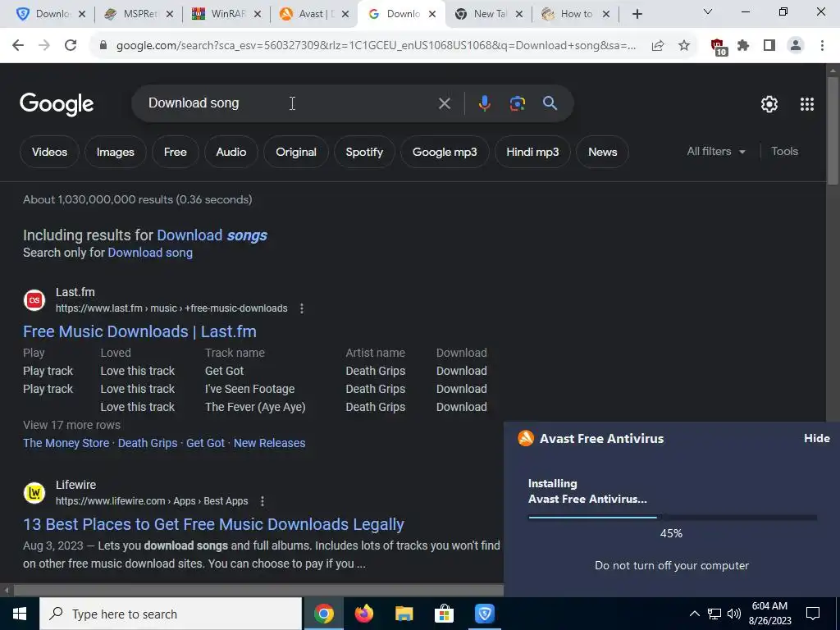Open The Money Store sublink

click(x=66, y=444)
